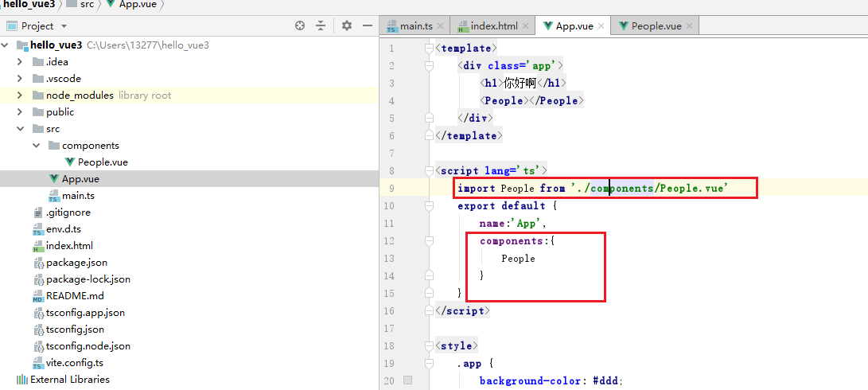Close the People.vue tab
868x390 pixels.
click(689, 26)
